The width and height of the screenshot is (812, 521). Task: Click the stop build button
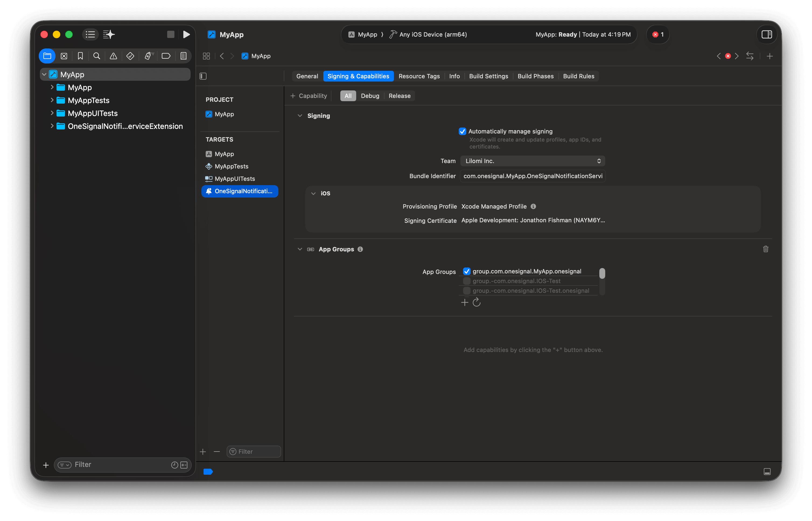pyautogui.click(x=171, y=34)
